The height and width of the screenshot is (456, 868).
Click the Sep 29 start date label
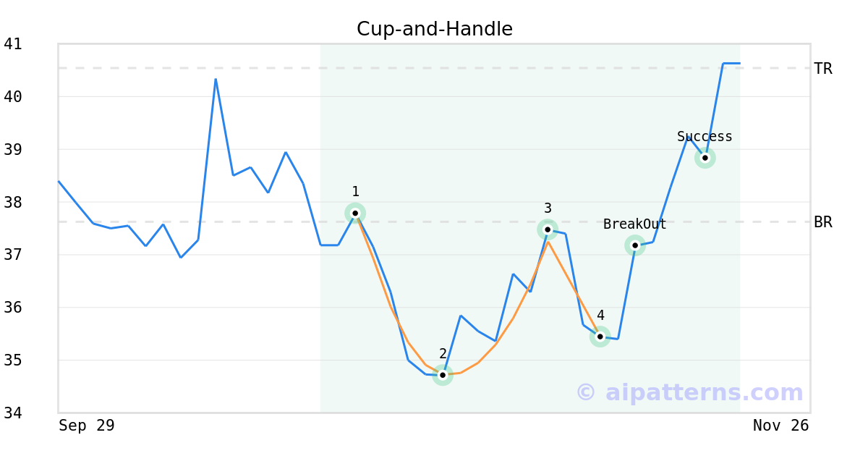[x=87, y=426]
